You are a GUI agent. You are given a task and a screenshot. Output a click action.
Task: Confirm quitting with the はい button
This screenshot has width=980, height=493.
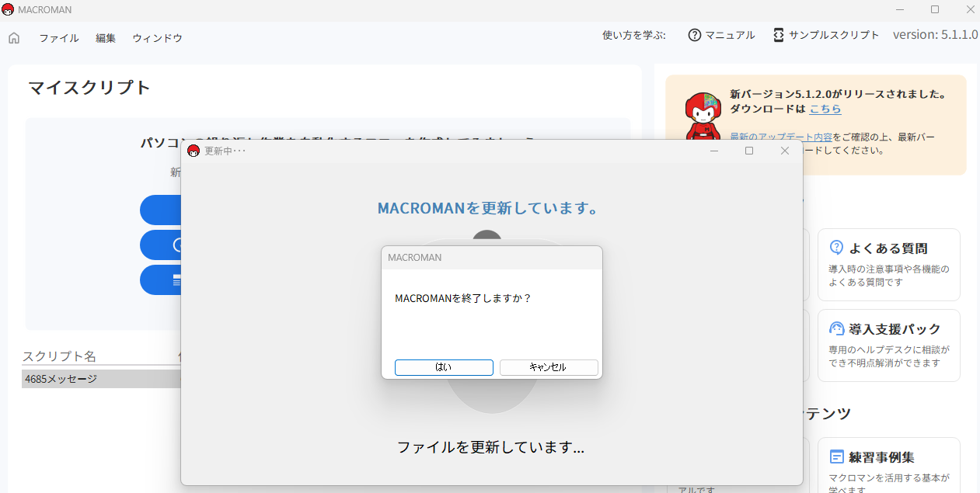pos(444,367)
